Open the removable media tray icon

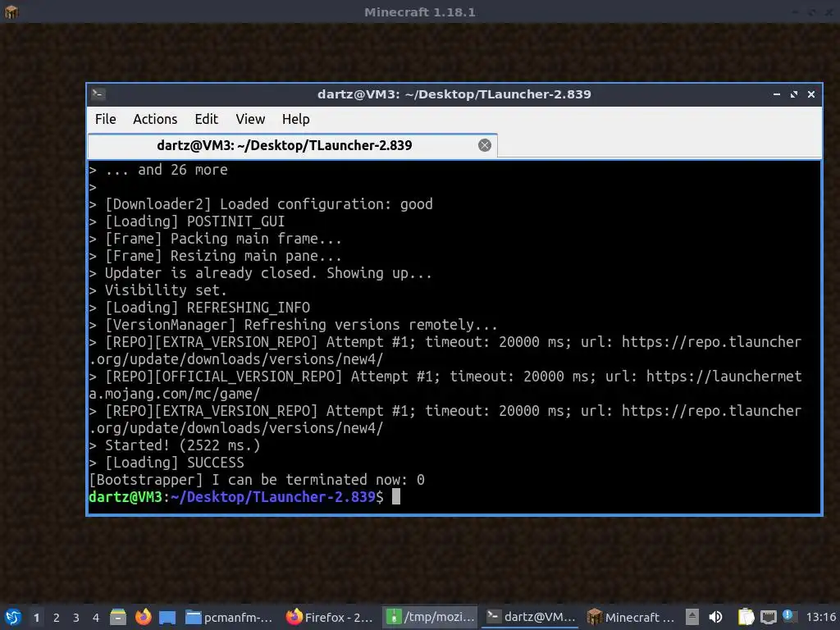coord(692,617)
